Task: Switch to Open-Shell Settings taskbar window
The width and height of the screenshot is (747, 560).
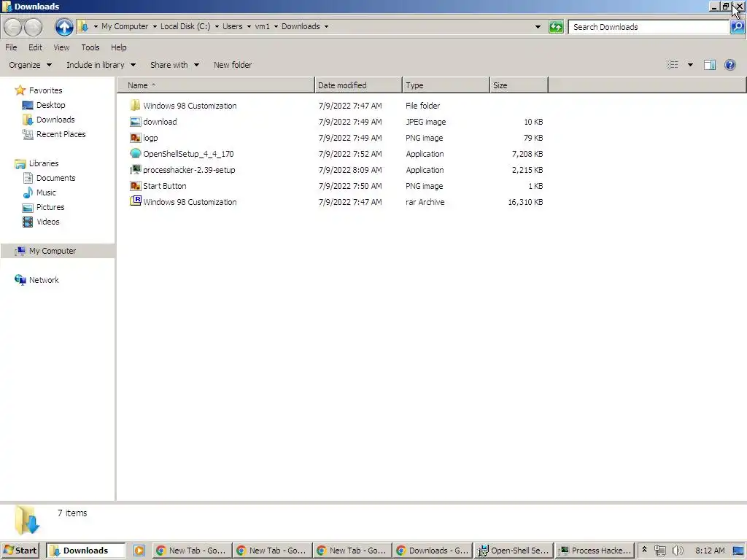Action: pos(514,551)
